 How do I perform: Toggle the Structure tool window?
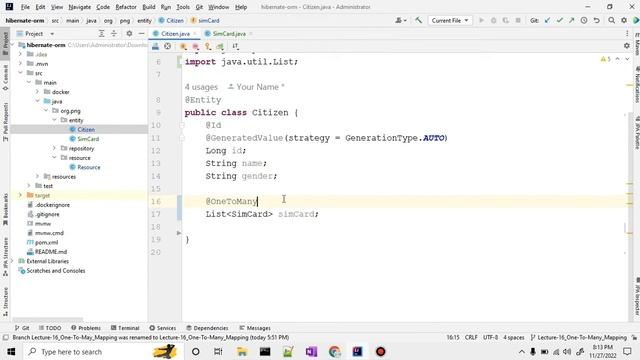pyautogui.click(x=5, y=301)
